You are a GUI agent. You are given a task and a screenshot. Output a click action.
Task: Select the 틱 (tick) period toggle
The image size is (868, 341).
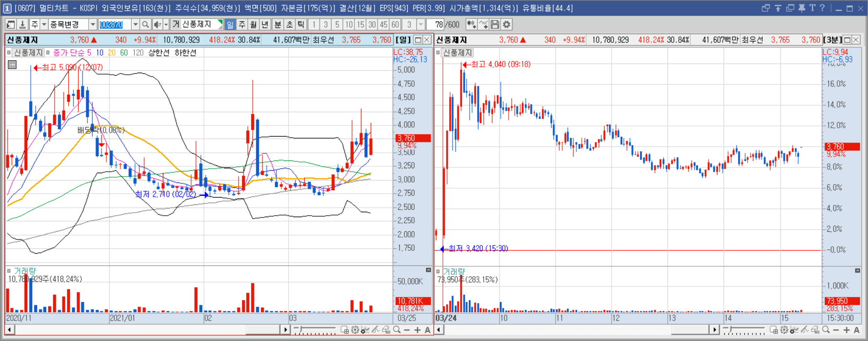(301, 24)
